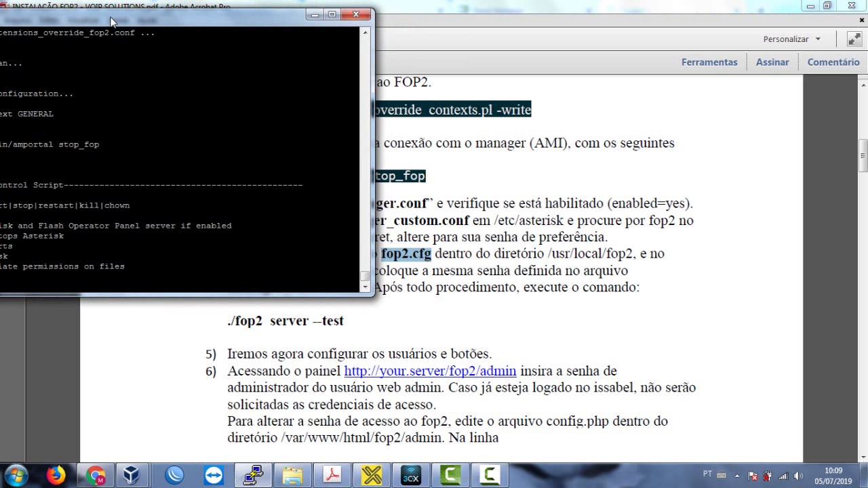Restore down the Acrobat window

[827, 6]
